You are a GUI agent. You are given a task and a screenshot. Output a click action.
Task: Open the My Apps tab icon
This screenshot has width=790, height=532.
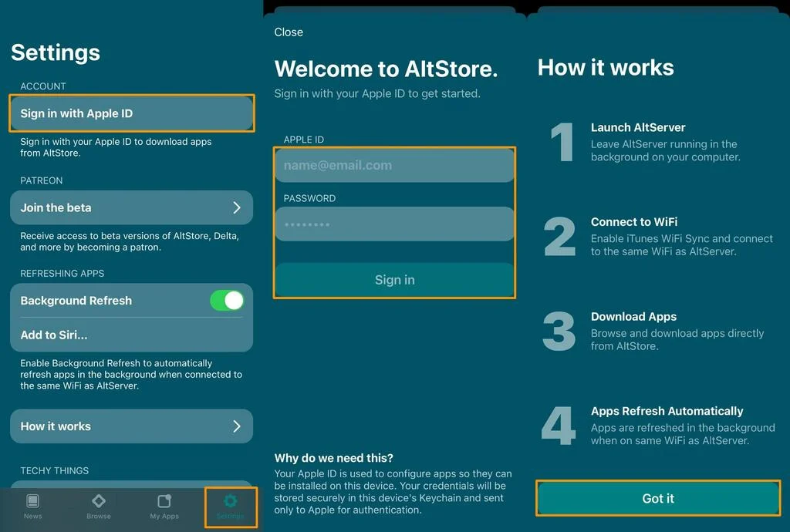(164, 501)
